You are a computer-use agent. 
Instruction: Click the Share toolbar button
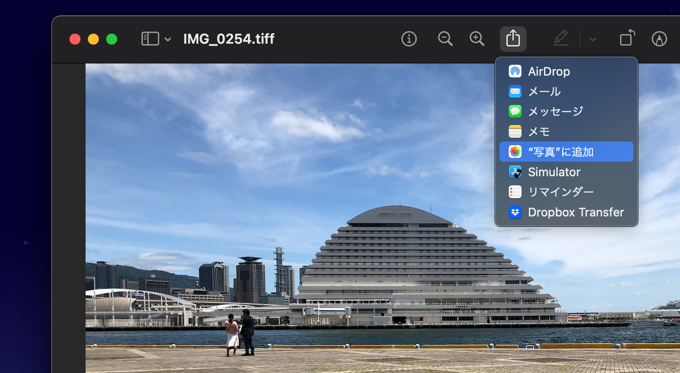[513, 39]
